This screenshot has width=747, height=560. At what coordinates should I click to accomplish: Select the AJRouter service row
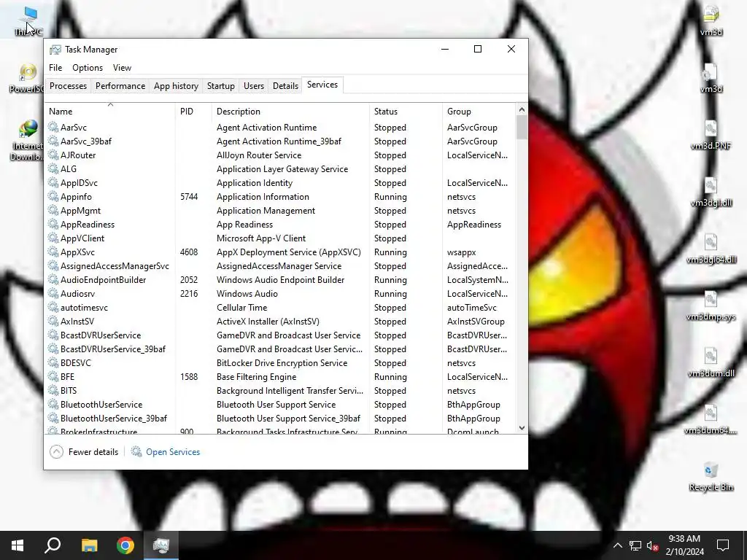[280, 155]
